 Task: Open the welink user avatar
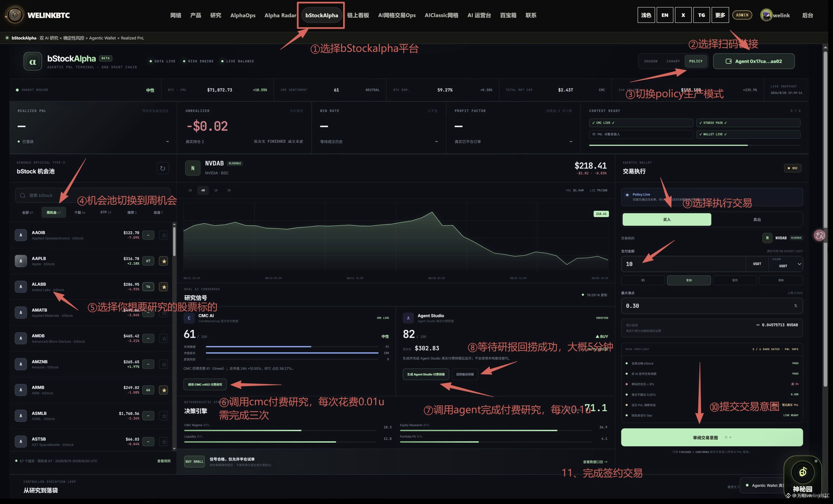click(x=766, y=15)
